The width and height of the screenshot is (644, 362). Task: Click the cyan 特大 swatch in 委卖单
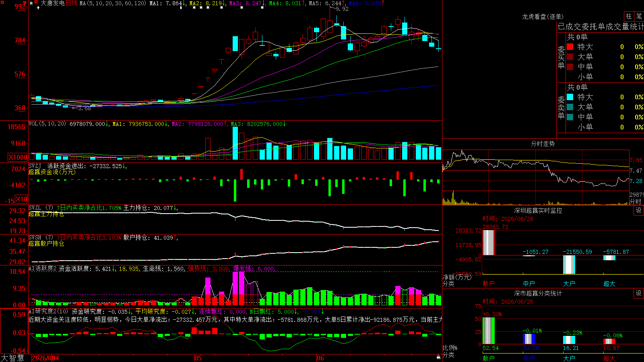570,97
